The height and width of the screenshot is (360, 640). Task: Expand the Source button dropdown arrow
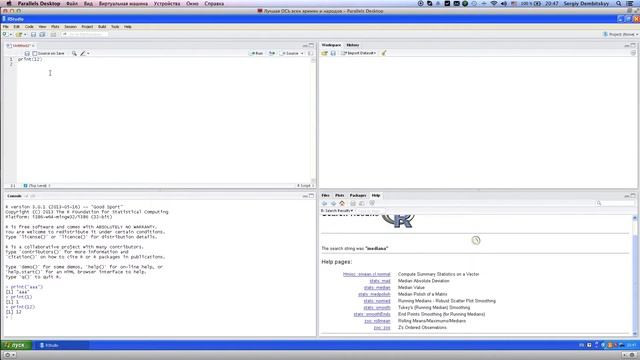pyautogui.click(x=302, y=53)
